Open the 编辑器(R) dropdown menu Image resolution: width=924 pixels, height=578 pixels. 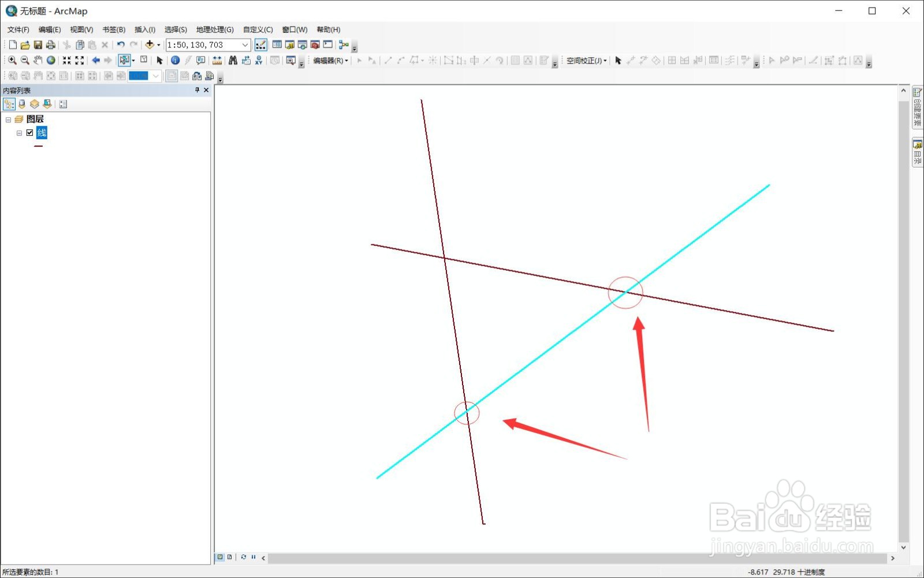pyautogui.click(x=330, y=61)
